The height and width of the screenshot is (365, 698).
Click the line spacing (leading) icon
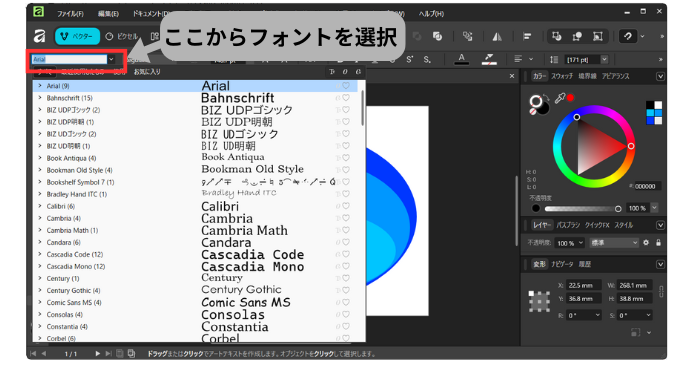[554, 59]
